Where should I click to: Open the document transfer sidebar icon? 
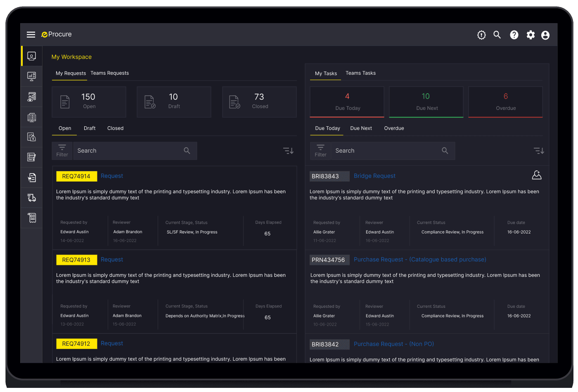32,177
